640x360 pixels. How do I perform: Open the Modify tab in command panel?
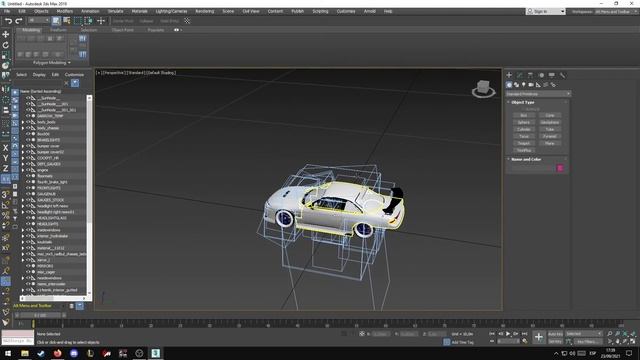[520, 75]
